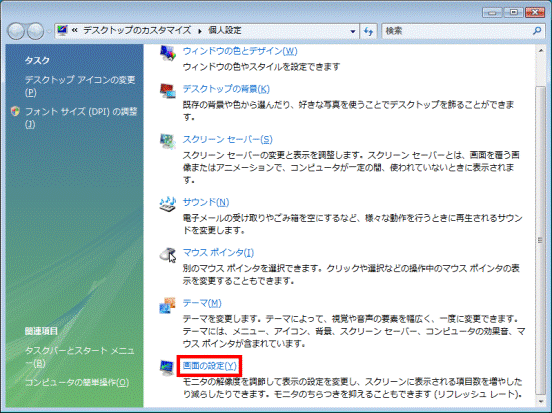Image resolution: width=552 pixels, height=413 pixels.
Task: Click the Screen Saver (スクリーン セーバー) icon
Action: [168, 141]
